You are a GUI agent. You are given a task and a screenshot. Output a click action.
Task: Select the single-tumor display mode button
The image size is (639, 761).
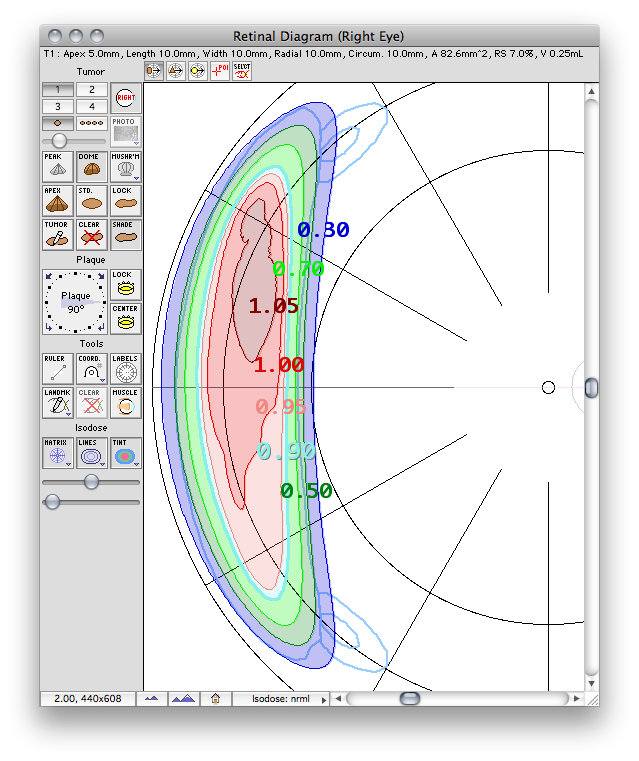pos(58,123)
